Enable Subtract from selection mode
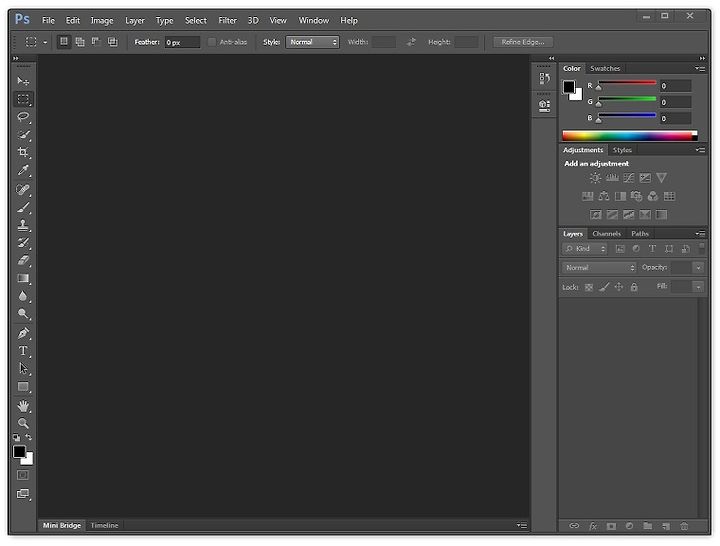The width and height of the screenshot is (720, 546). click(x=96, y=42)
